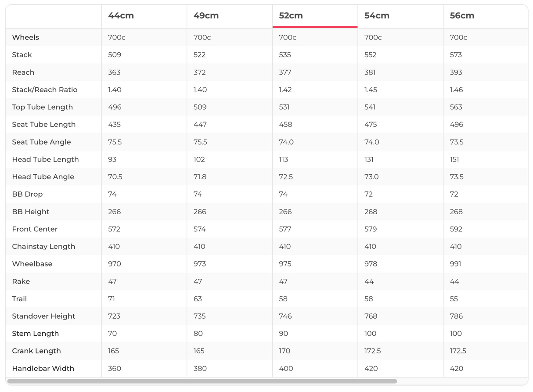533x392 pixels.
Task: Select the 44cm size column header
Action: click(x=121, y=16)
